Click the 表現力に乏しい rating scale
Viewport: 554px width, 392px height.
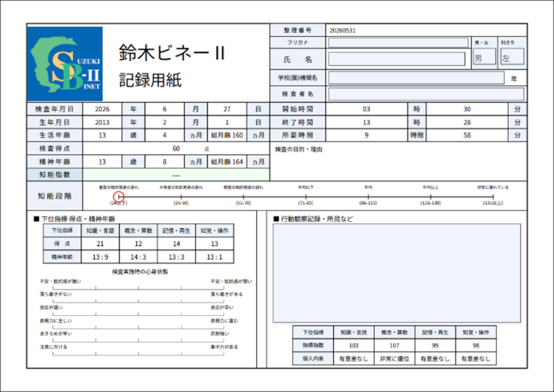138,328
